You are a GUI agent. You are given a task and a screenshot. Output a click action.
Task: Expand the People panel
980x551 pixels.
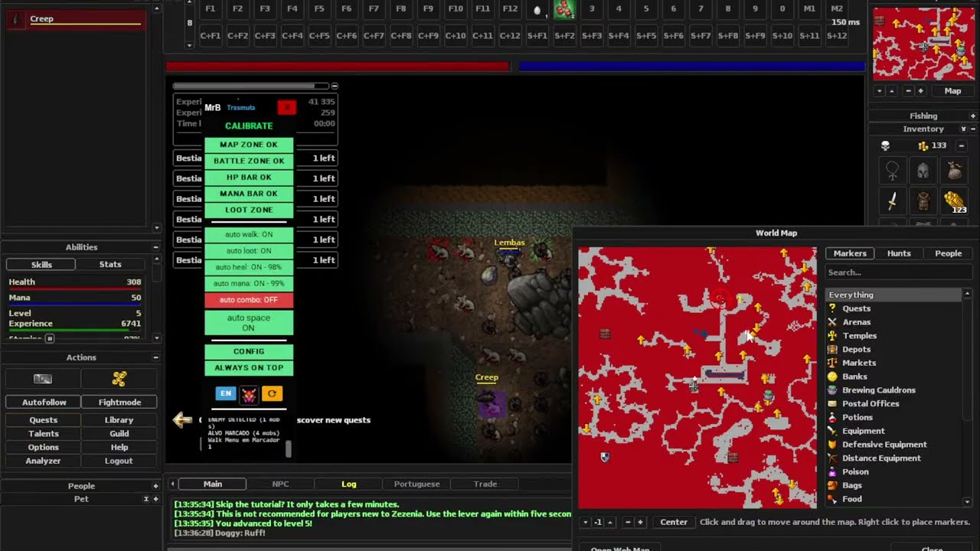(155, 486)
